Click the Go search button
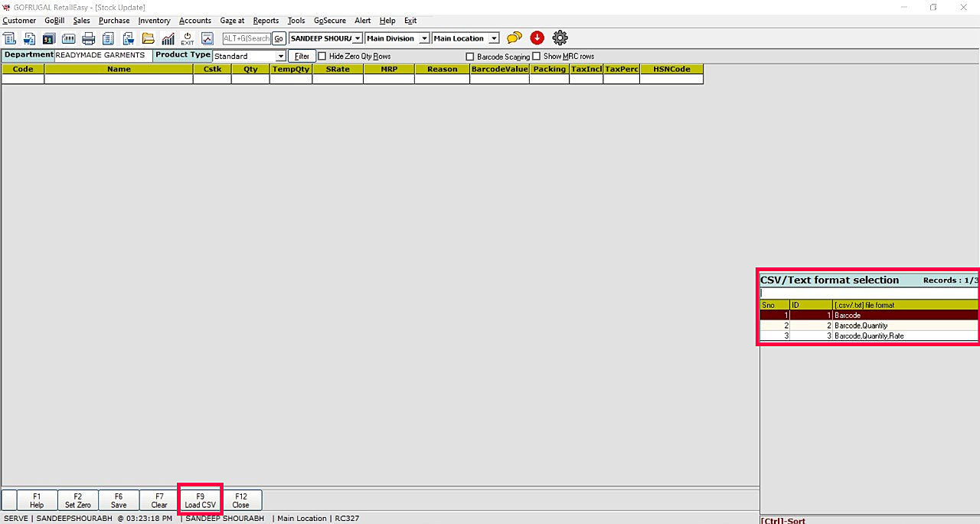The height and width of the screenshot is (524, 980). click(x=279, y=38)
